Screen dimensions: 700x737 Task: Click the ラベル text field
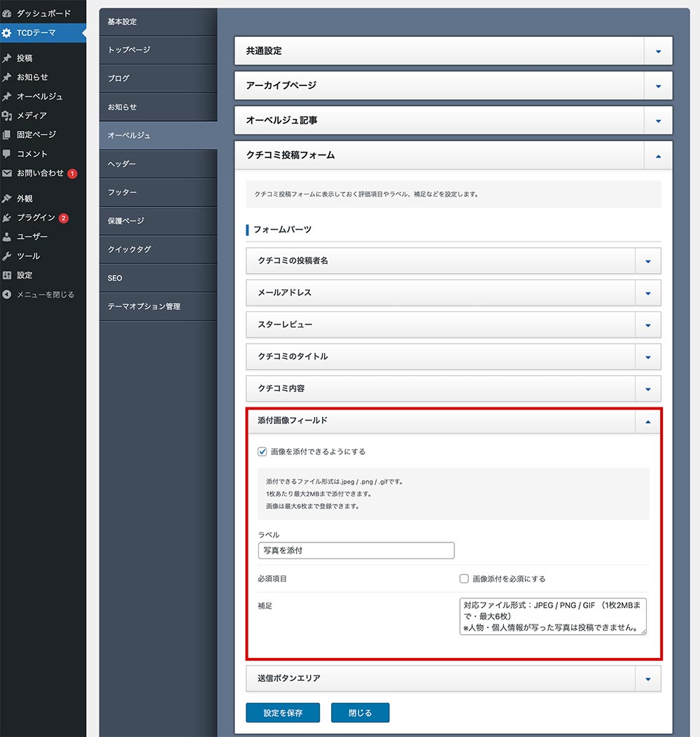pyautogui.click(x=356, y=550)
